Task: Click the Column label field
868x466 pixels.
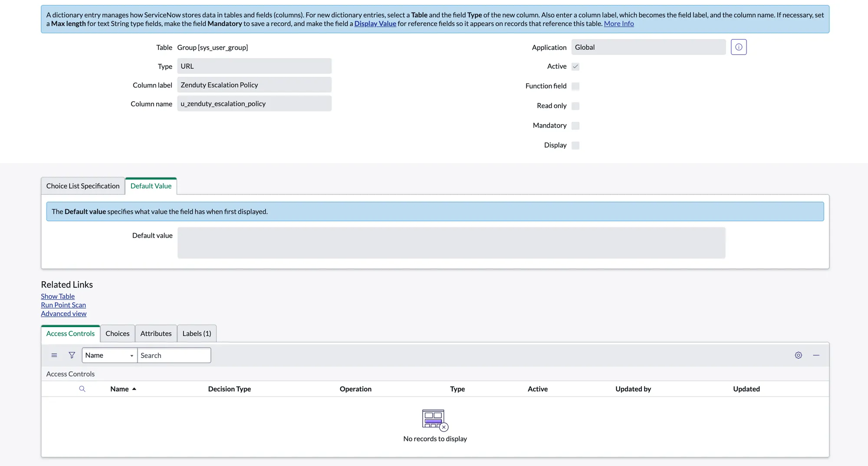Action: [254, 85]
